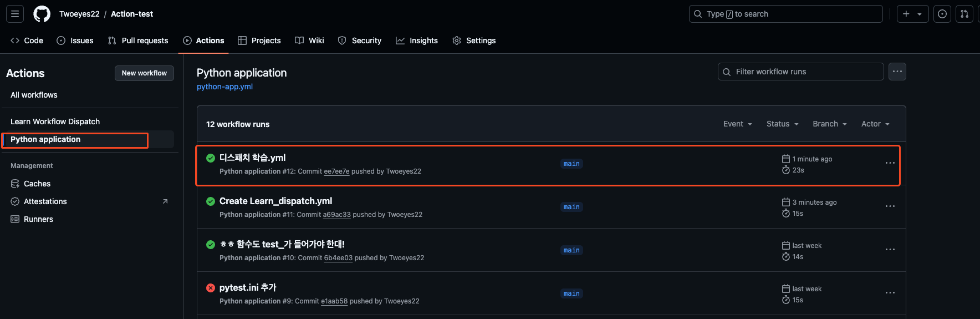This screenshot has width=980, height=319.
Task: Open the python-app.yml file link
Action: point(224,87)
